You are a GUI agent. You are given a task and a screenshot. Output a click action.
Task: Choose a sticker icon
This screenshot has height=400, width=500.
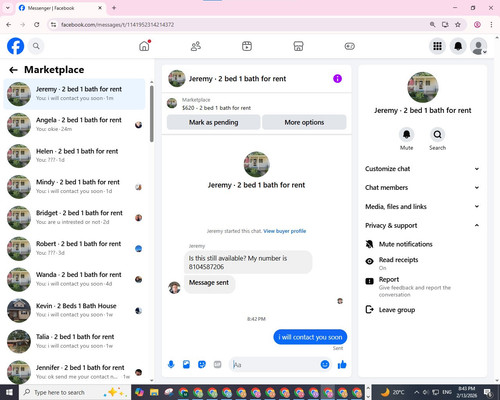(202, 364)
